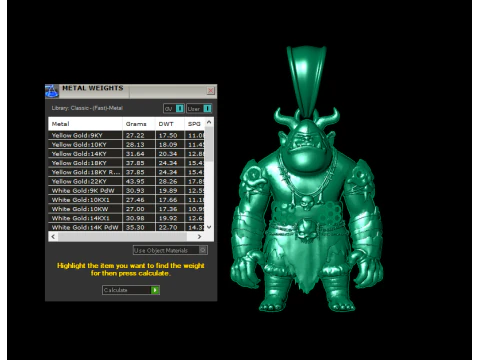Select the White Gold:10KW row
480x360 pixels.
[126, 209]
